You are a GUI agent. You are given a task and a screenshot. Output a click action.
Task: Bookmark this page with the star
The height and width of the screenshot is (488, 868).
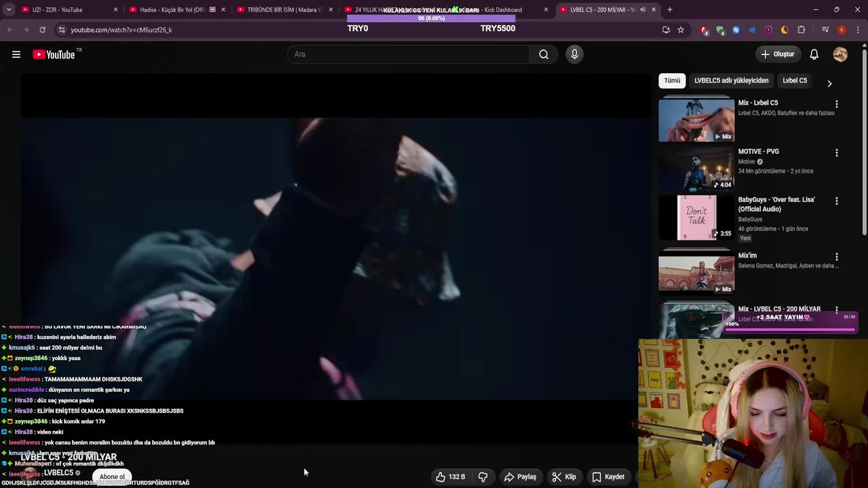(x=681, y=30)
